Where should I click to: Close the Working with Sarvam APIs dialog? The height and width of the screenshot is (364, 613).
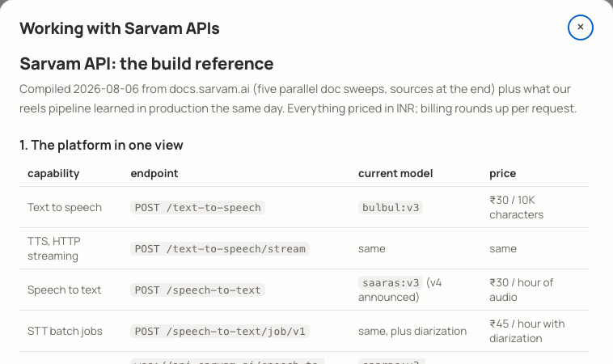(580, 28)
